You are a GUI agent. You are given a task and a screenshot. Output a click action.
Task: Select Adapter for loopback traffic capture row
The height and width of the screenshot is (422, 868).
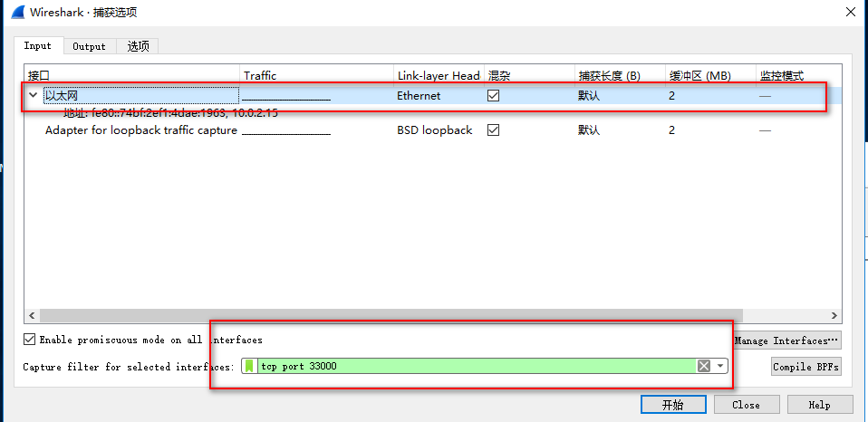[x=435, y=130]
